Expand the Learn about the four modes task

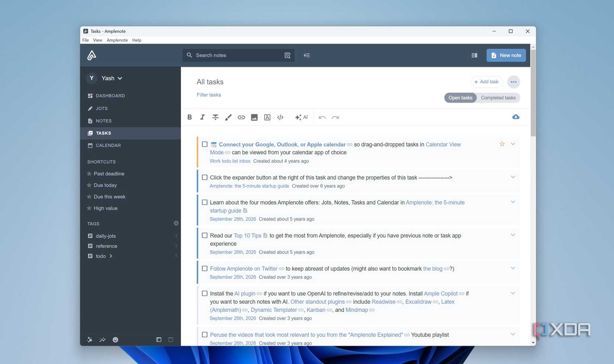coord(513,202)
